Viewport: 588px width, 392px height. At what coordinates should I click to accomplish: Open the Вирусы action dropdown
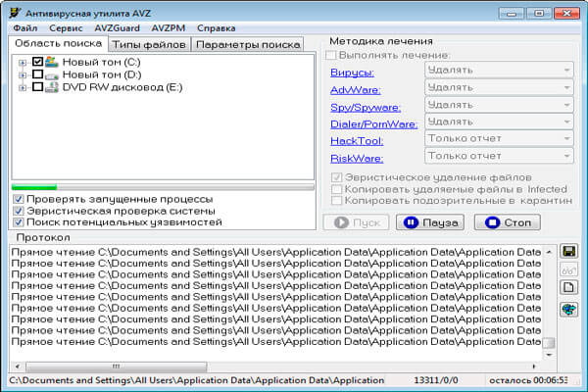point(499,70)
